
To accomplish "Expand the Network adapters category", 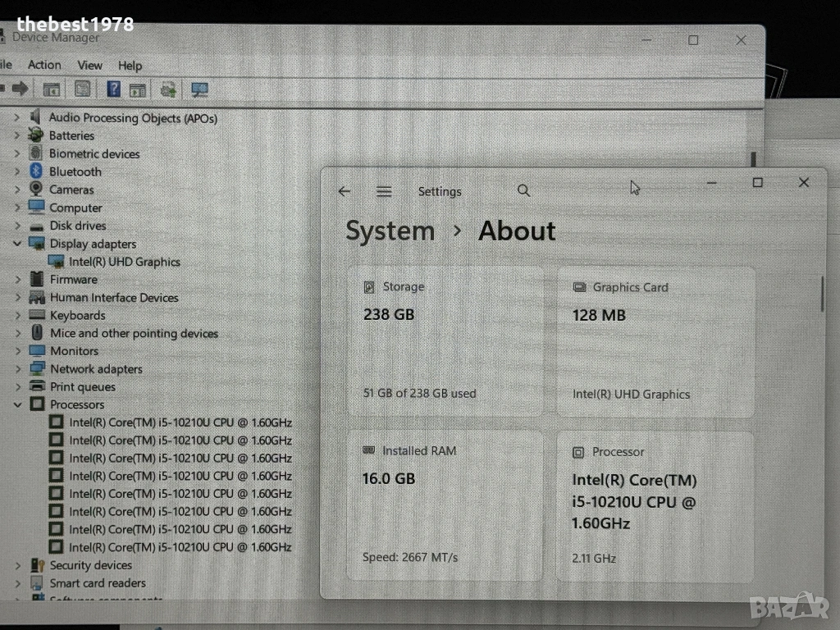I will click(x=17, y=369).
